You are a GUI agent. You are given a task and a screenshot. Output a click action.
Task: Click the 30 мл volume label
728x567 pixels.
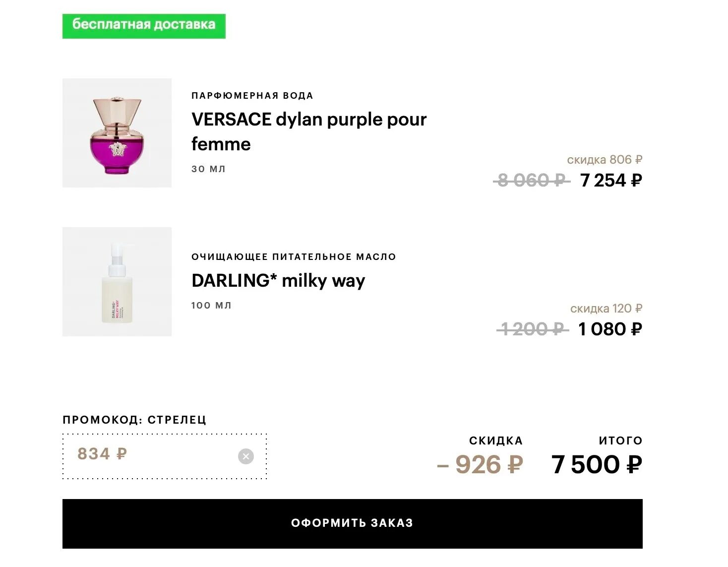[208, 169]
